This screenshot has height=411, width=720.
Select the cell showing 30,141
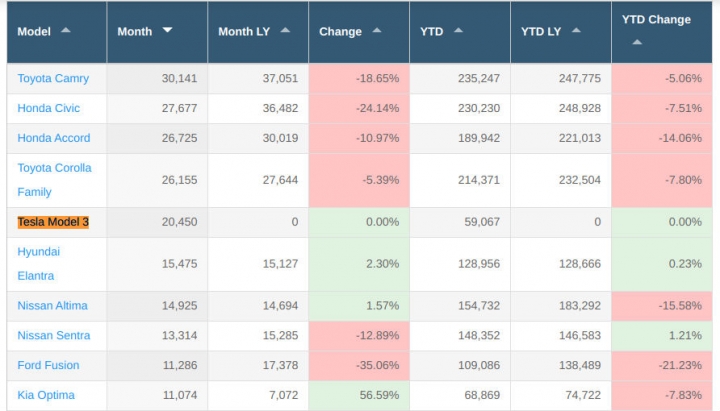click(157, 79)
